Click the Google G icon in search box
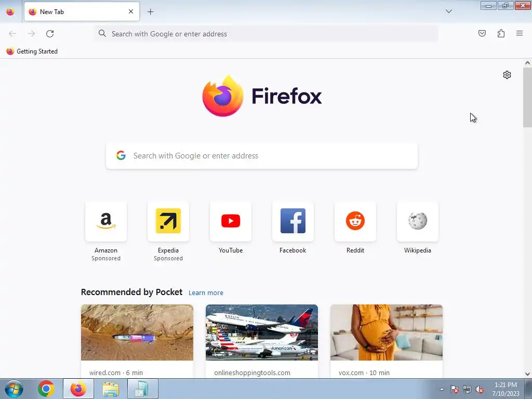Image resolution: width=532 pixels, height=399 pixels. point(121,155)
